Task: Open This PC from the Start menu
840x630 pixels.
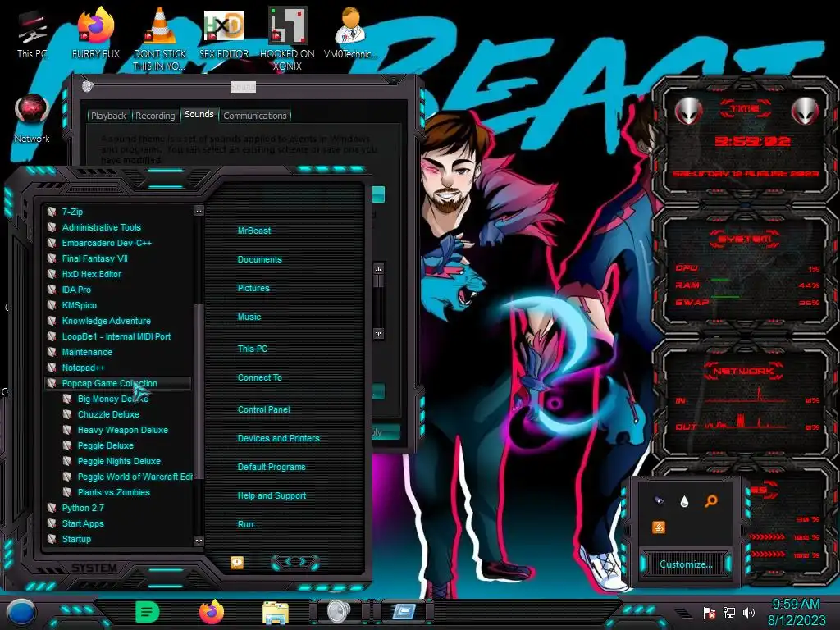Action: [253, 349]
